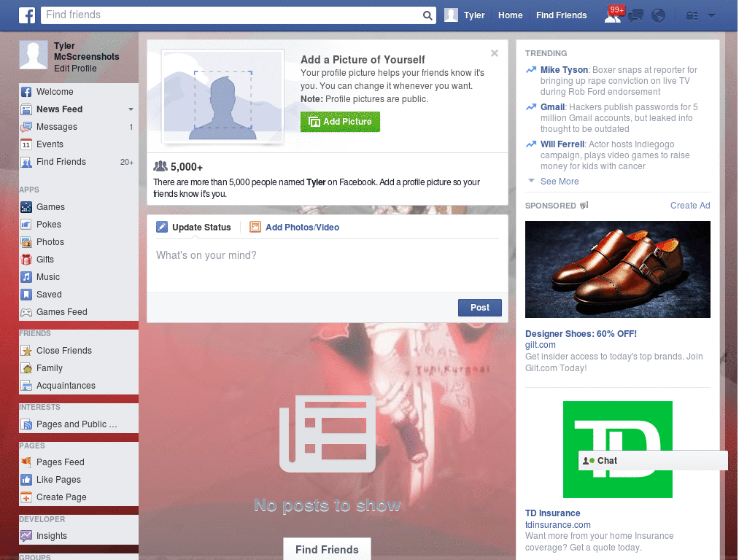The width and height of the screenshot is (747, 560).
Task: Click the See More trending link
Action: tap(560, 182)
